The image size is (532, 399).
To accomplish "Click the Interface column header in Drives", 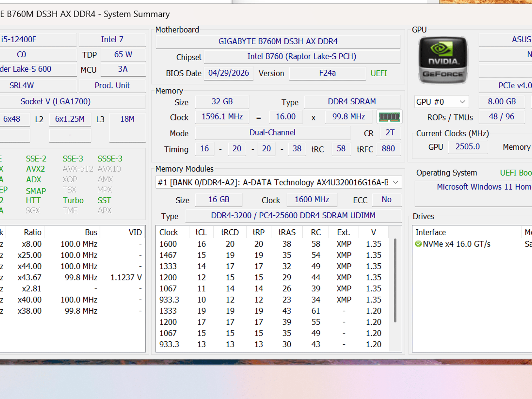I will click(x=467, y=232).
